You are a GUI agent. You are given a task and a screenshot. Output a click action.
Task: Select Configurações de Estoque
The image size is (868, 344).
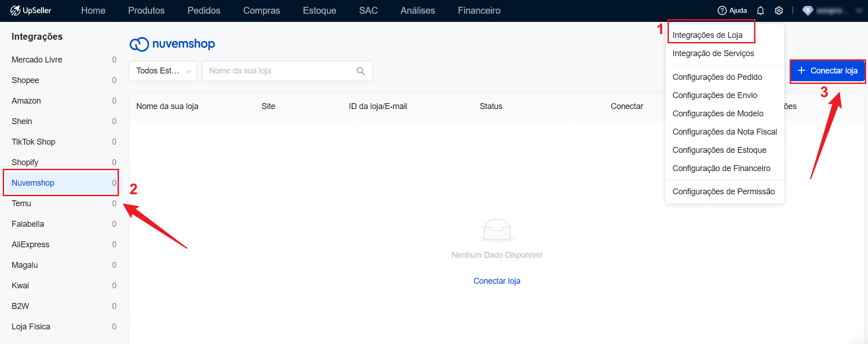click(719, 150)
